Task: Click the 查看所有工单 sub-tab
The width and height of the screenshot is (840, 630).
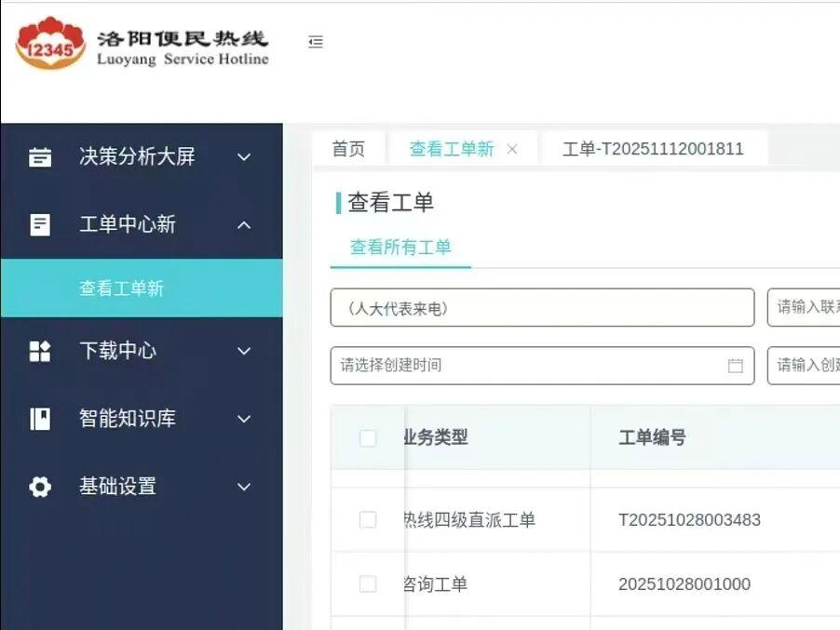Action: click(x=400, y=248)
